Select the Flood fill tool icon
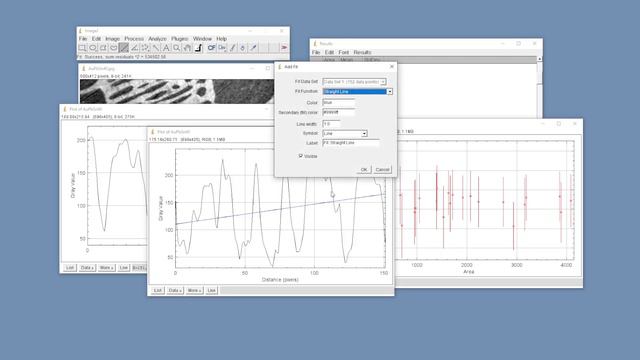Viewport: 640px width, 360px height. tap(243, 48)
